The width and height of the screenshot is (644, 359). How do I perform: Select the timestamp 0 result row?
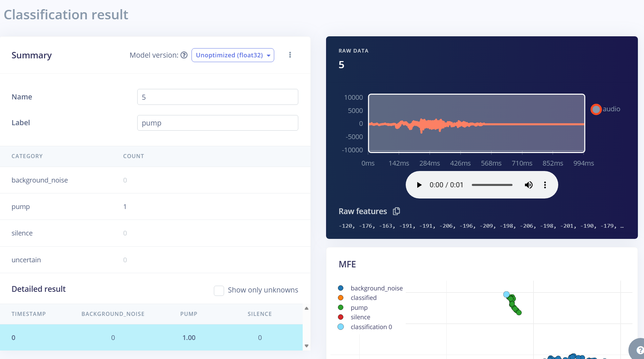(151, 337)
